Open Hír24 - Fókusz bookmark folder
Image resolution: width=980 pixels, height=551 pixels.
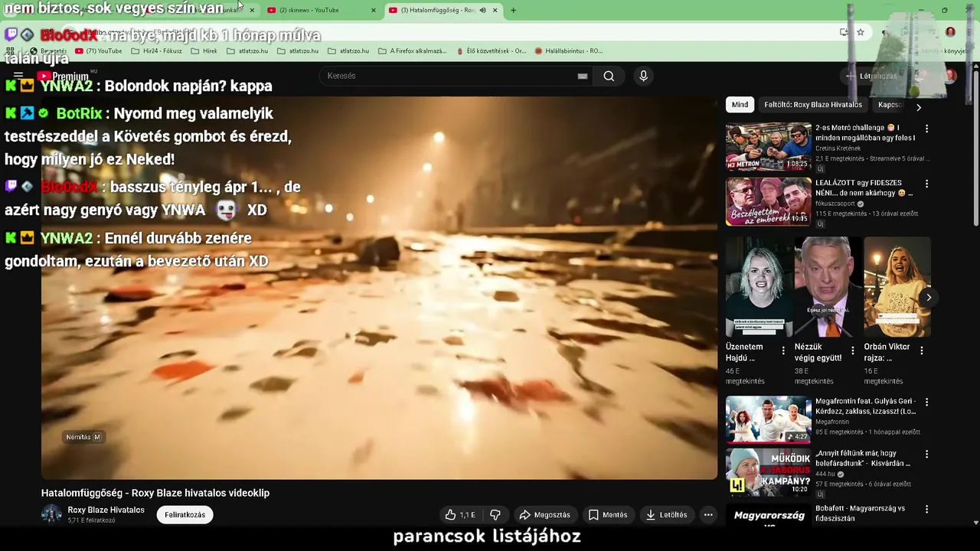[x=157, y=51]
